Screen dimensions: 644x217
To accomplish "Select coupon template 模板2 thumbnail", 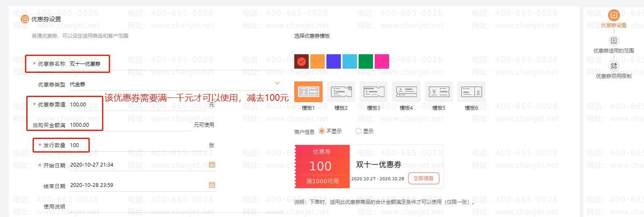I will (341, 92).
